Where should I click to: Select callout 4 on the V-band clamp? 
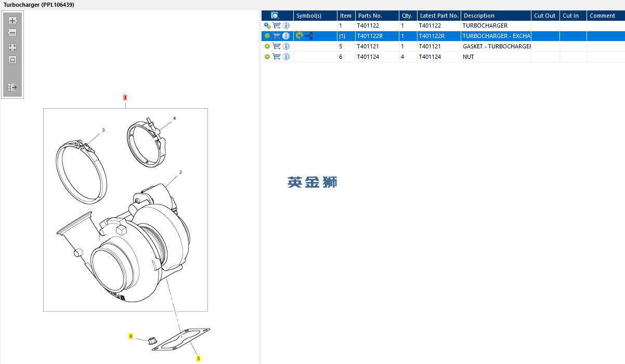pyautogui.click(x=174, y=119)
